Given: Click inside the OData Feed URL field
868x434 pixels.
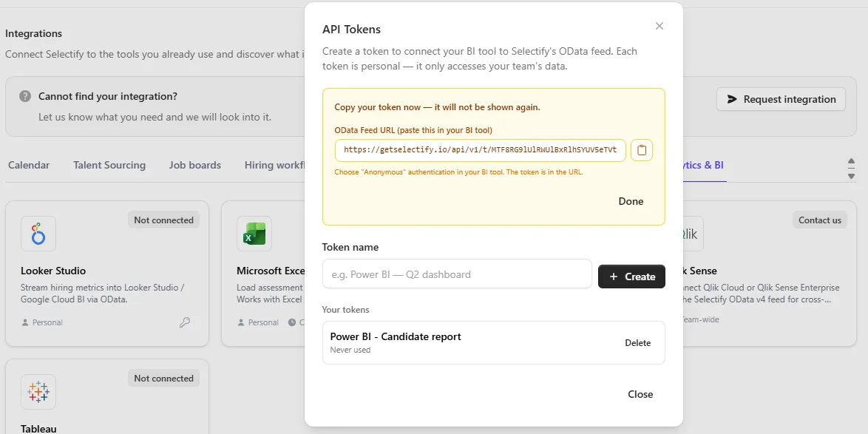Looking at the screenshot, I should point(480,150).
